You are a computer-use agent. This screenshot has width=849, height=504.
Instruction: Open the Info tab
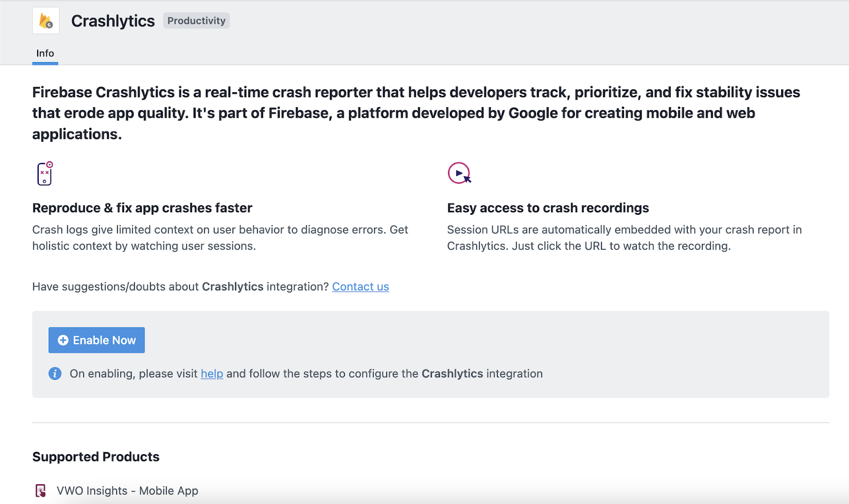click(x=45, y=53)
